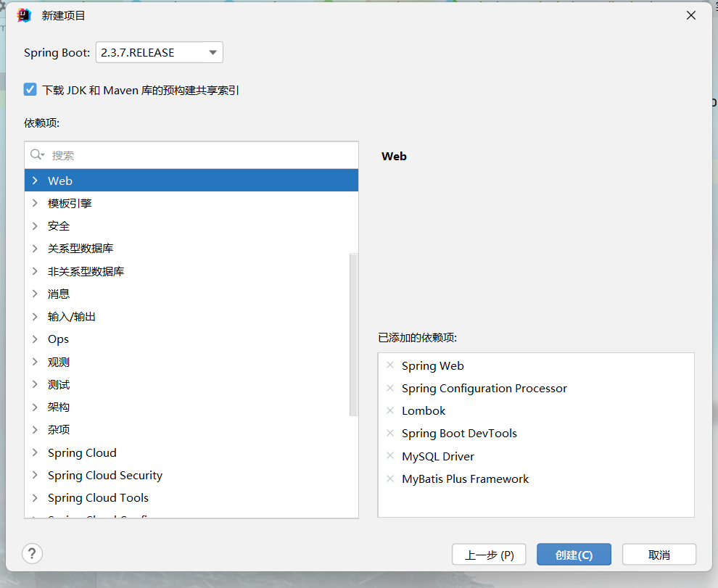Select the 安全 dependency category
The height and width of the screenshot is (588, 718).
tap(58, 225)
